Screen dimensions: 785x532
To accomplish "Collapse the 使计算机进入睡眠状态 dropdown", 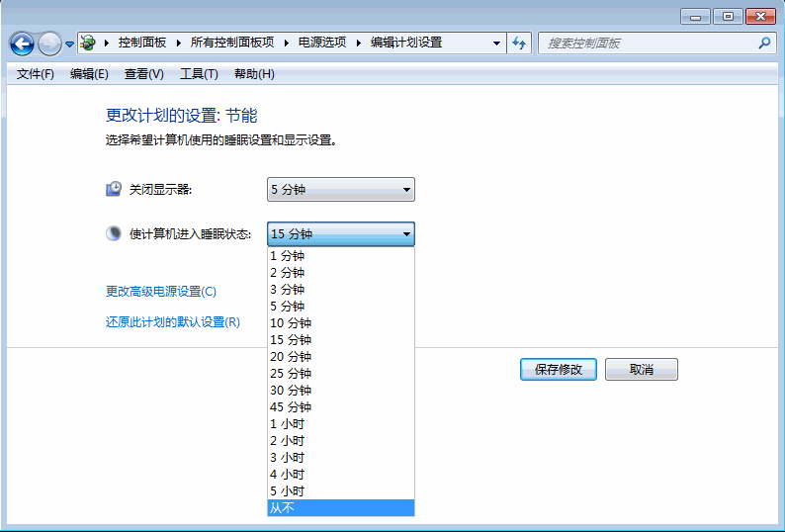I will click(406, 234).
